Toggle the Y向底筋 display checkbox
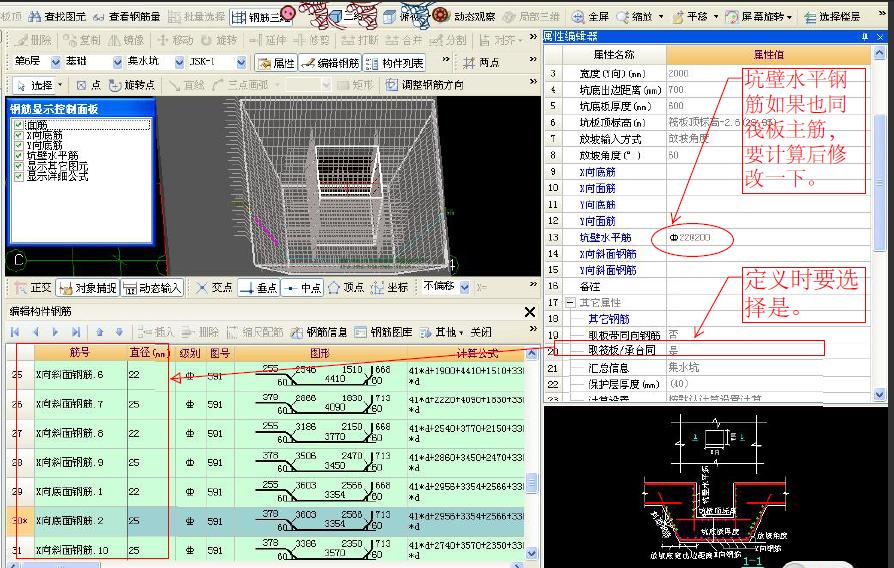 19,145
